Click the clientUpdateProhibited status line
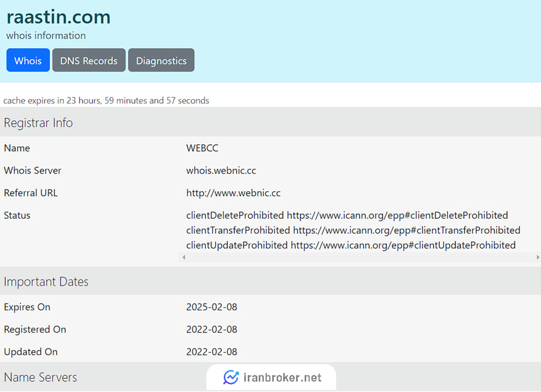The image size is (541, 392). pyautogui.click(x=351, y=245)
